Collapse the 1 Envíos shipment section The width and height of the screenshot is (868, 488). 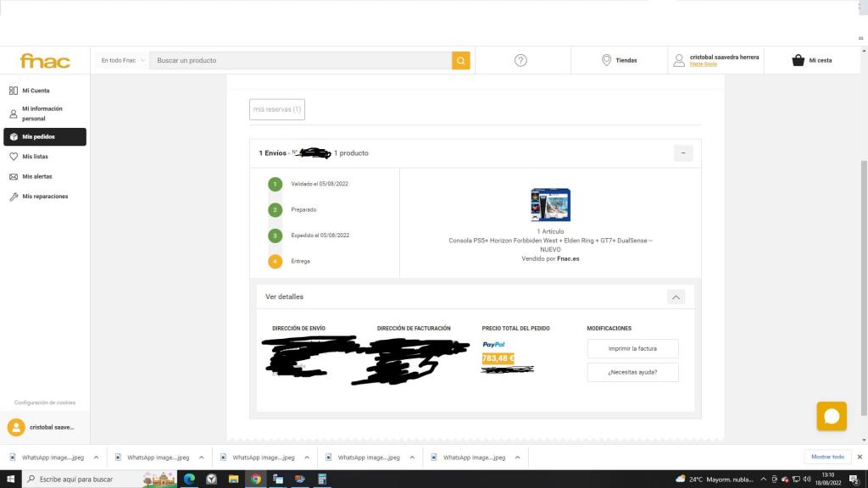(683, 153)
